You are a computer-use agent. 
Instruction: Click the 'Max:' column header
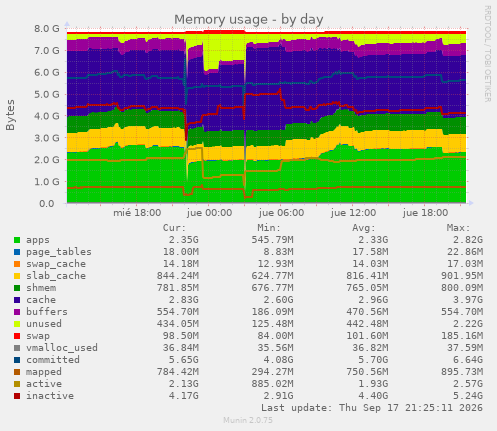coord(458,228)
